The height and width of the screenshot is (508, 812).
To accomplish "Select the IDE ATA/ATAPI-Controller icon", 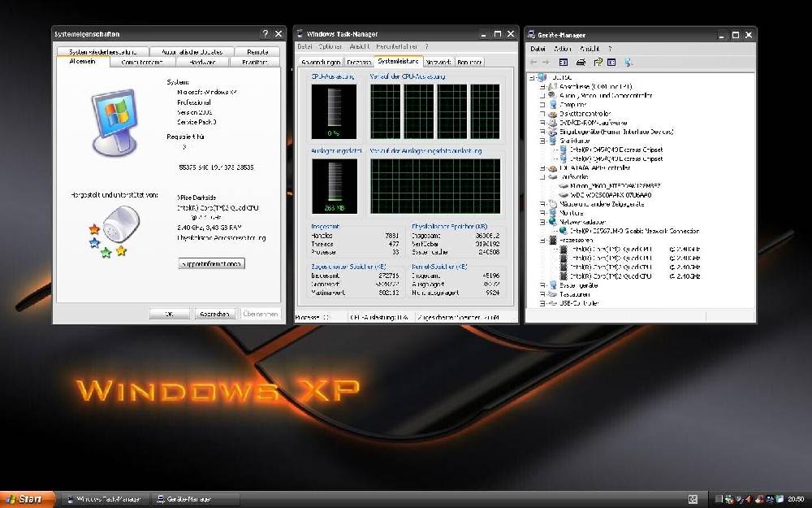I will click(552, 168).
